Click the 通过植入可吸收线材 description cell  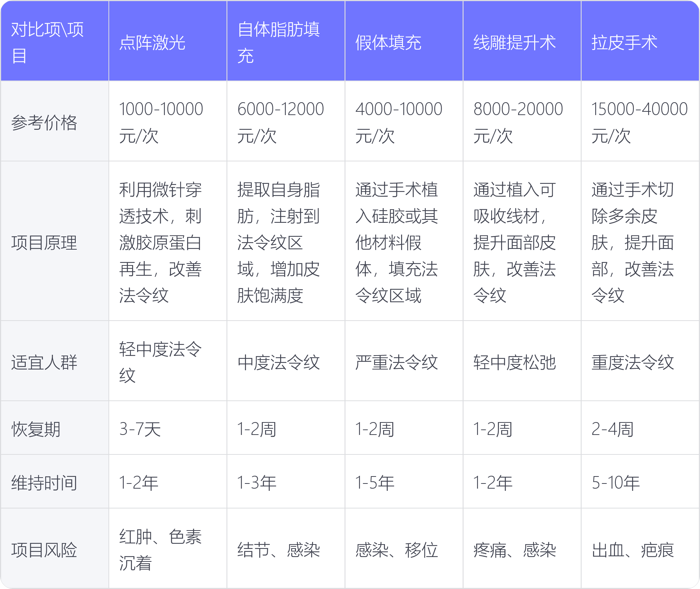coord(522,241)
